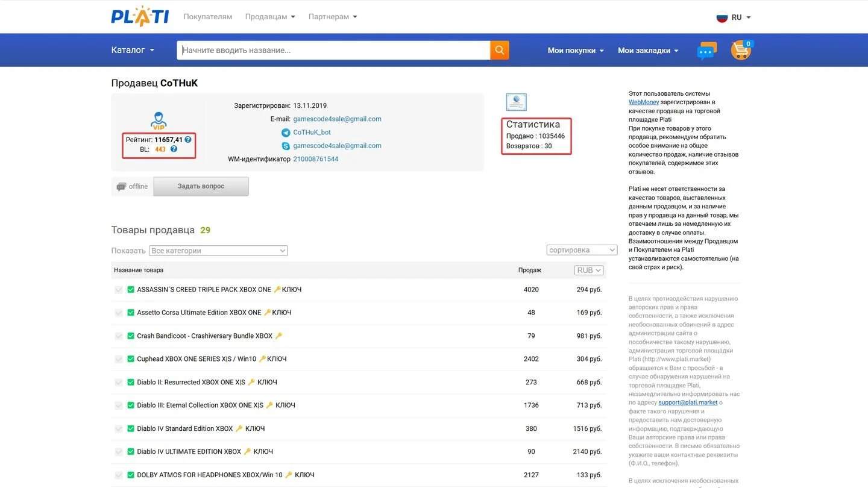Viewport: 868px width, 488px height.
Task: Open the RU language selector
Action: coord(734,17)
